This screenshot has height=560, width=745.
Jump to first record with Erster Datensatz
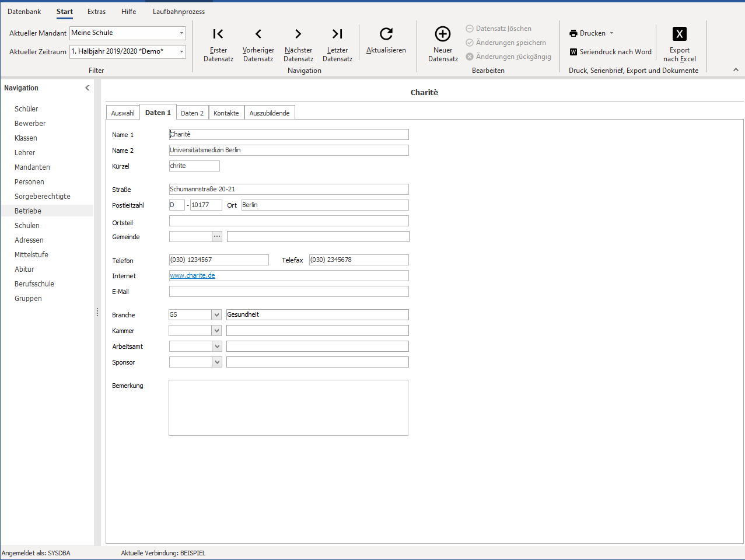pyautogui.click(x=218, y=34)
